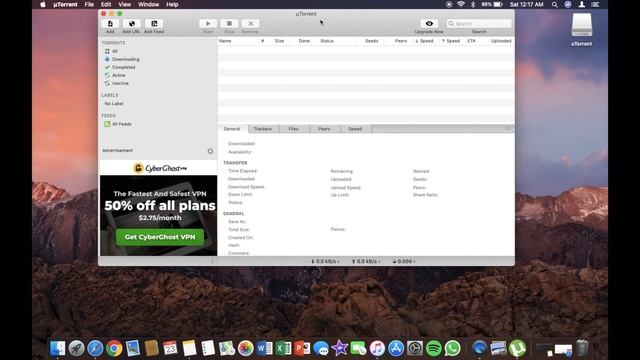Click the Stop toolbar button
The height and width of the screenshot is (360, 640).
(229, 24)
